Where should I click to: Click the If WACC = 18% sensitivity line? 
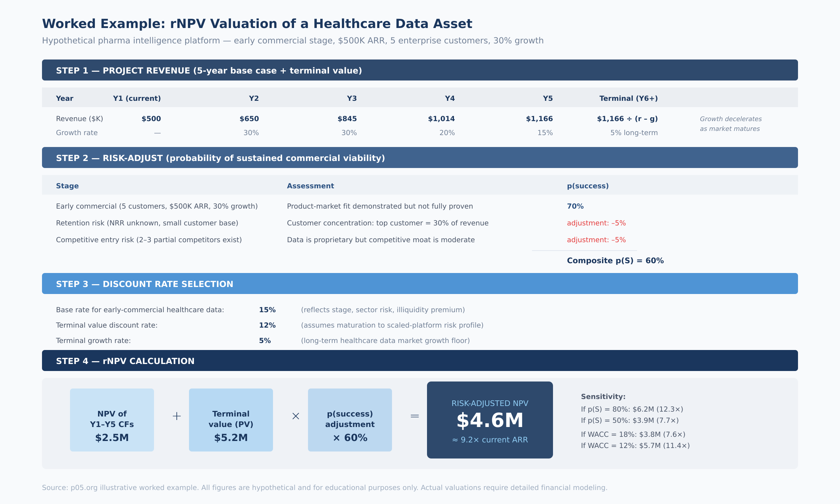[633, 435]
